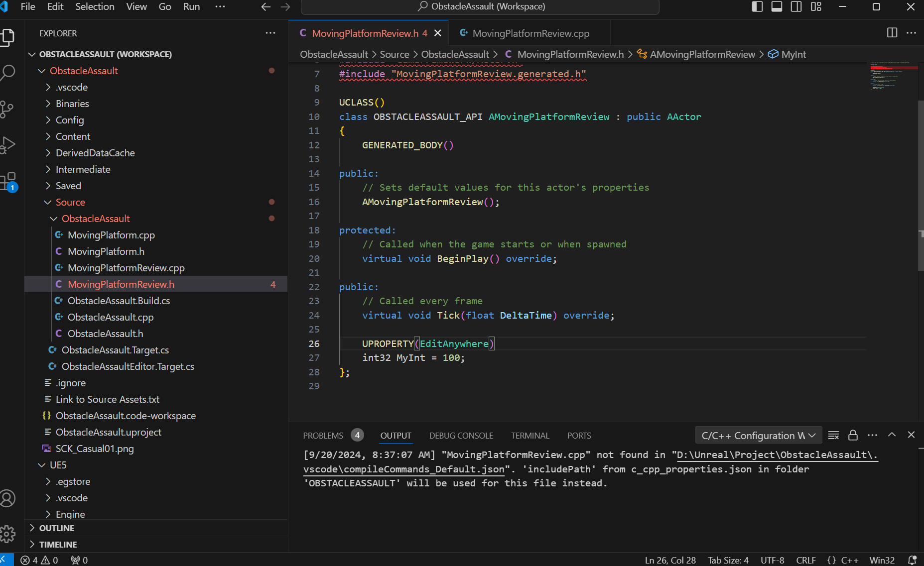Open the File menu

(x=28, y=6)
